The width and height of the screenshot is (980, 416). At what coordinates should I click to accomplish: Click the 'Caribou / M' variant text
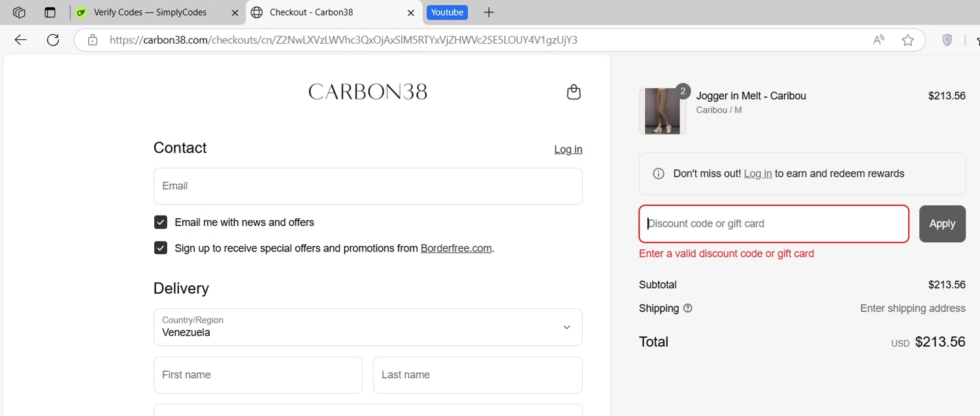tap(719, 110)
